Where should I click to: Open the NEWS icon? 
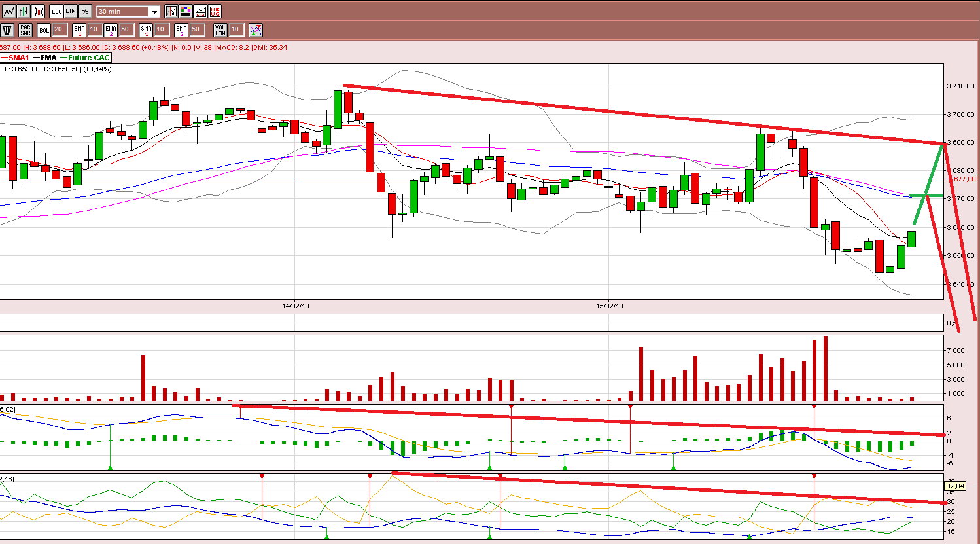[x=215, y=11]
